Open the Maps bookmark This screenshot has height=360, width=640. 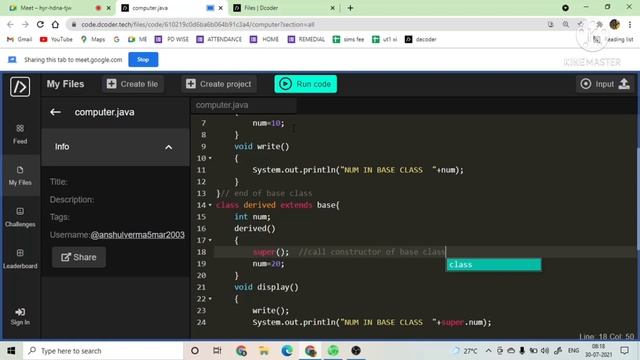93,39
